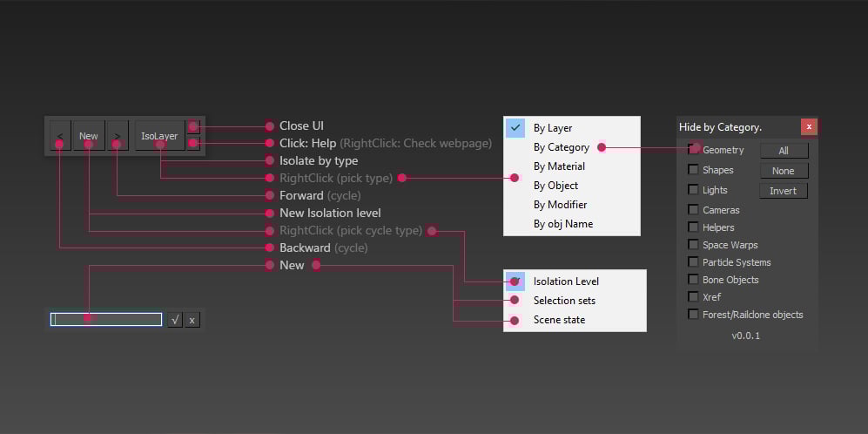Click the v0.0.1 version label
Image resolution: width=868 pixels, height=434 pixels.
coord(745,336)
